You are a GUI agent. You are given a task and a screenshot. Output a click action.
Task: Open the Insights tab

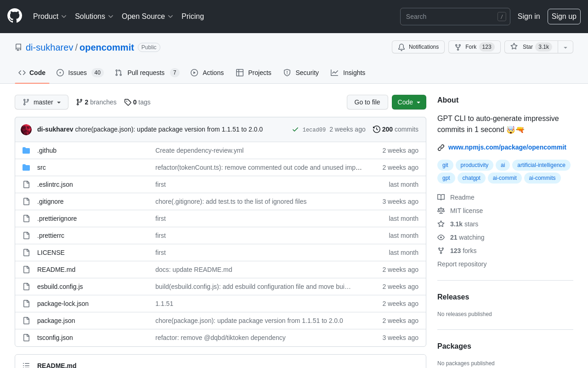[348, 73]
